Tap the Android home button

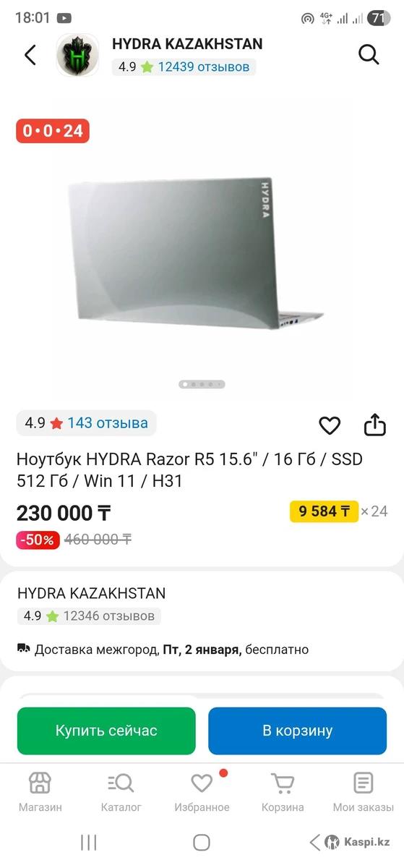click(202, 842)
